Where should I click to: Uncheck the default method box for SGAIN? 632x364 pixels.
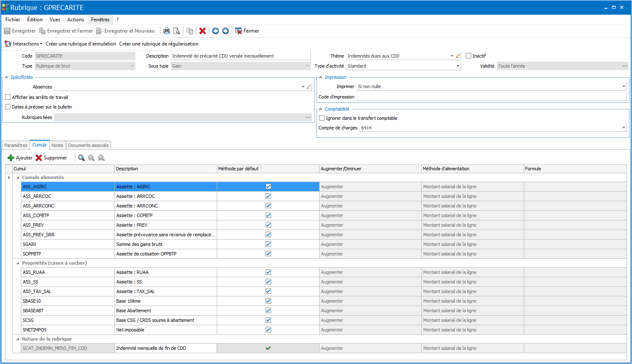(268, 244)
